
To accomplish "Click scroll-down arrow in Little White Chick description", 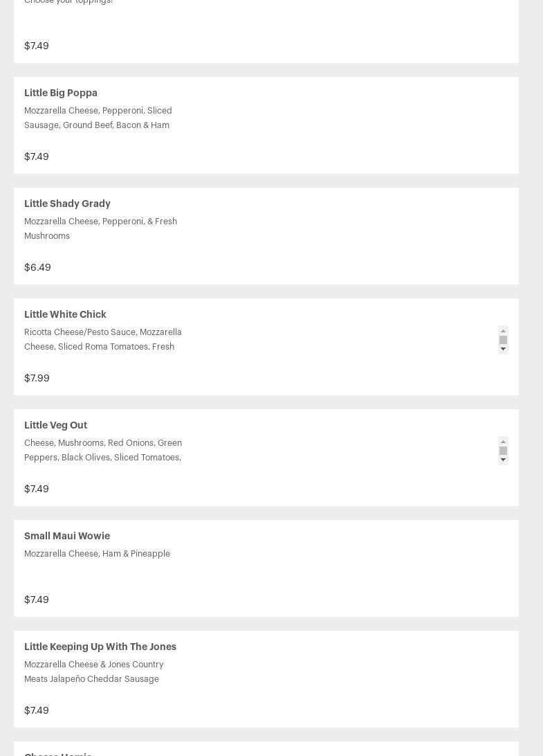I will tap(503, 350).
